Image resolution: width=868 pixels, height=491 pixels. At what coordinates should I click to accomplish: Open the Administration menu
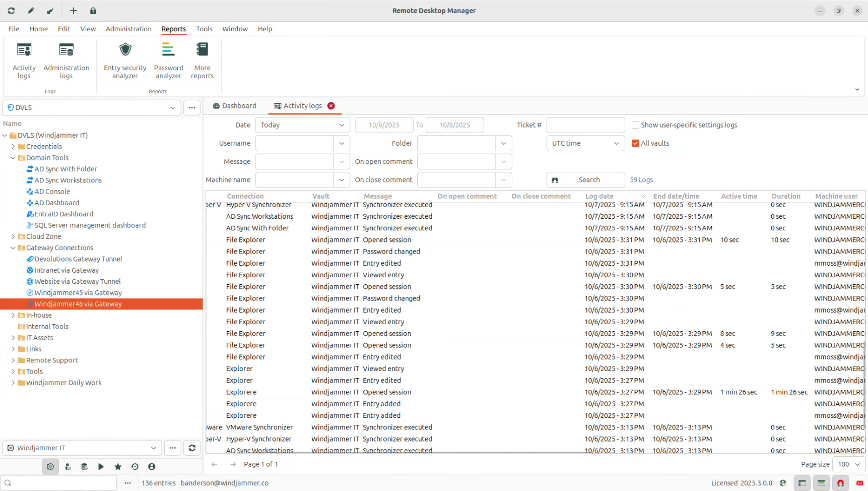128,29
